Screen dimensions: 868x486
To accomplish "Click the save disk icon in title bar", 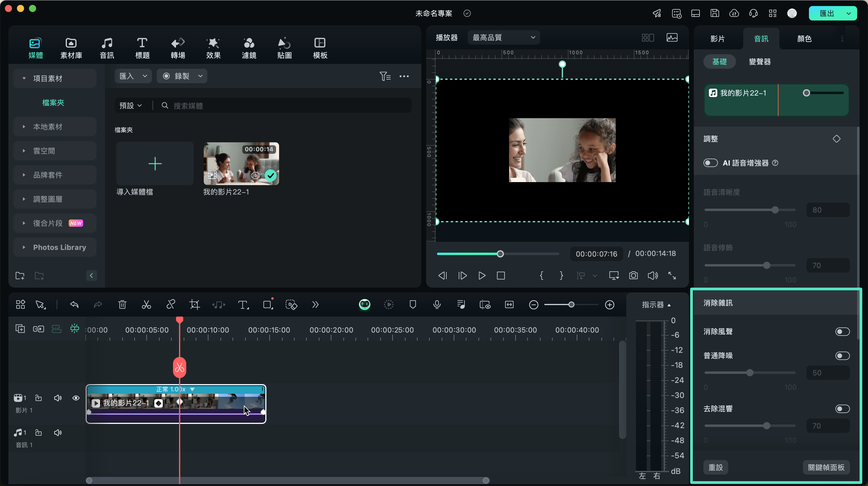I will click(x=715, y=13).
